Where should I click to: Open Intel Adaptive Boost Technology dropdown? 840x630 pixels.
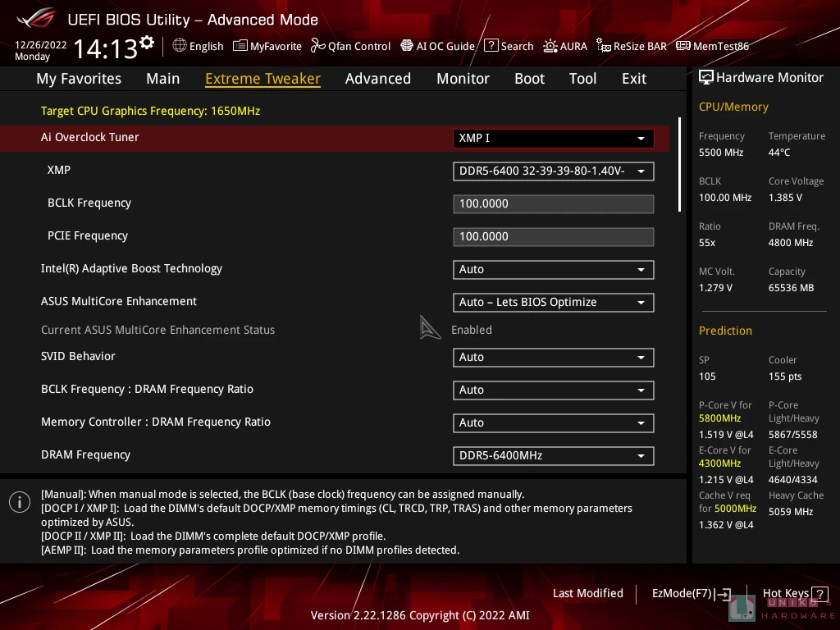(x=553, y=269)
